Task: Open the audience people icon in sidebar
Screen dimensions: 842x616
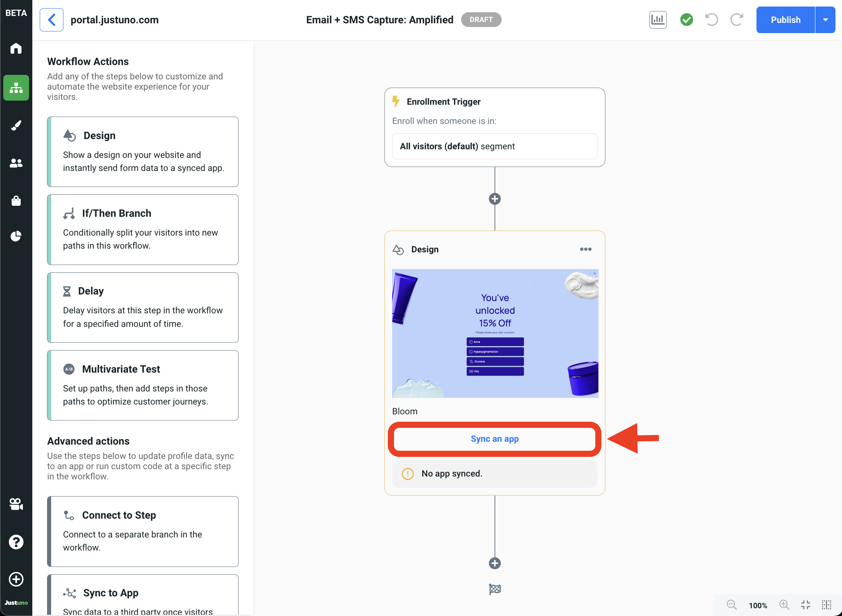Action: click(16, 163)
